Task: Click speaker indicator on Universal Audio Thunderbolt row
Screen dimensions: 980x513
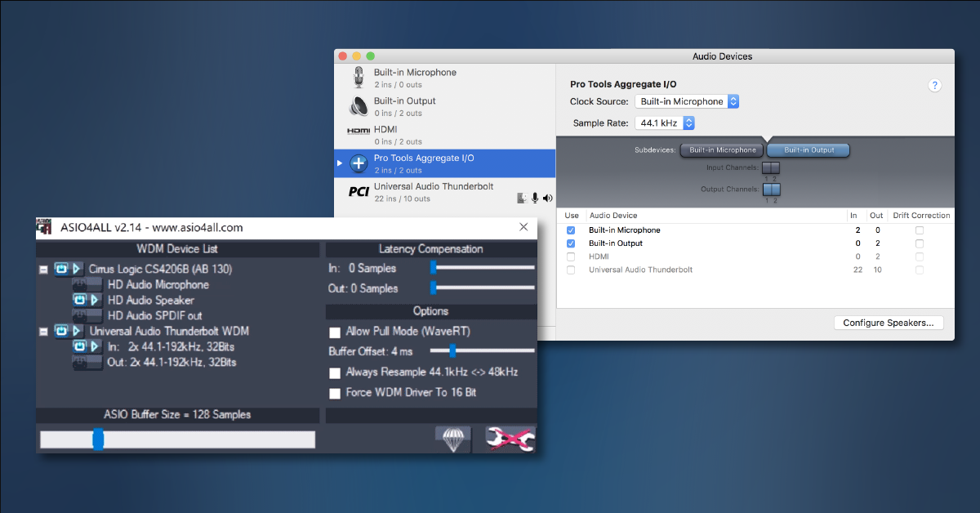Action: pyautogui.click(x=548, y=198)
